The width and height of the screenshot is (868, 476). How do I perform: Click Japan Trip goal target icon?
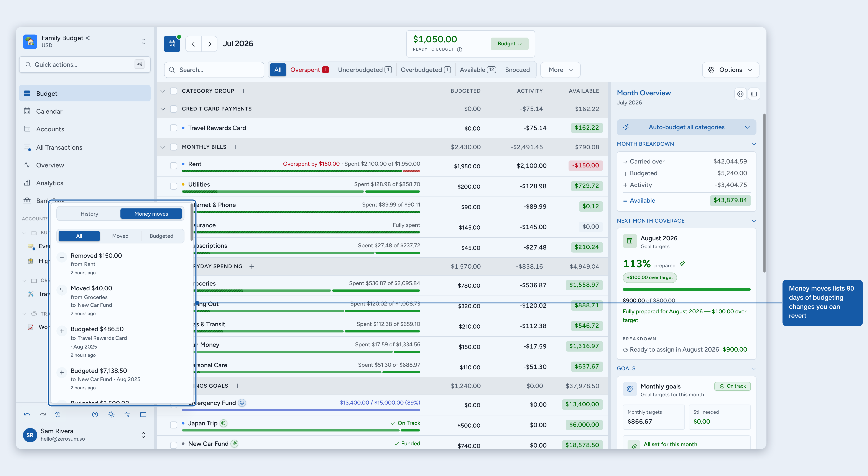224,423
